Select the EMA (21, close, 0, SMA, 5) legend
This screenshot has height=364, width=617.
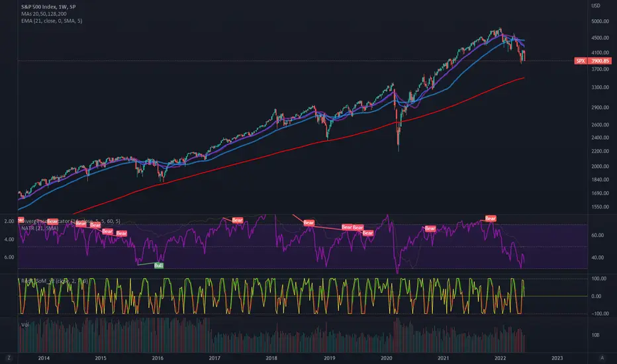coord(52,21)
